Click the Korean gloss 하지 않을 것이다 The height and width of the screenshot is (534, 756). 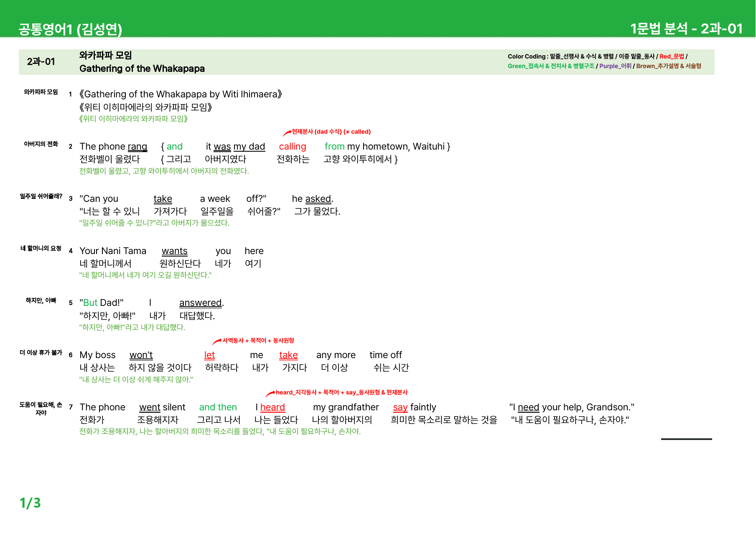pyautogui.click(x=160, y=368)
